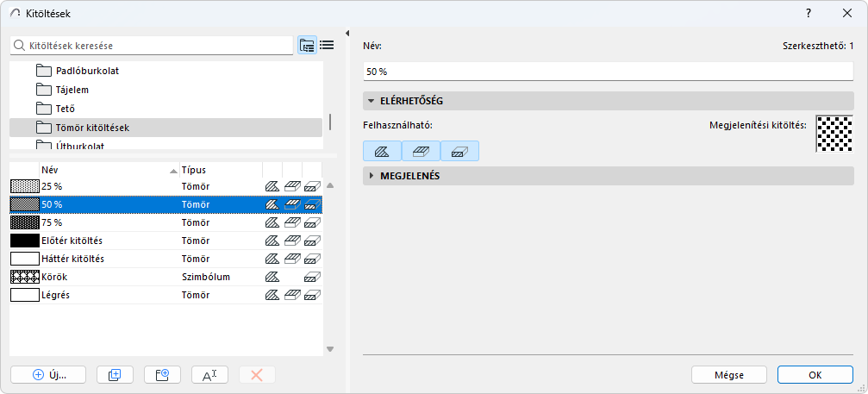The image size is (868, 394).
Task: Click 50 % fill preview swatch
Action: (25, 204)
